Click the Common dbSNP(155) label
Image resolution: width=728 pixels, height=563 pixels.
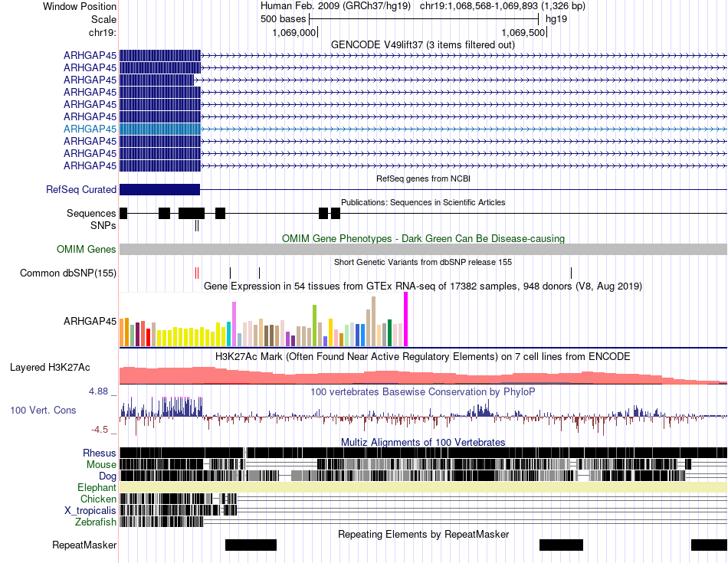(67, 273)
